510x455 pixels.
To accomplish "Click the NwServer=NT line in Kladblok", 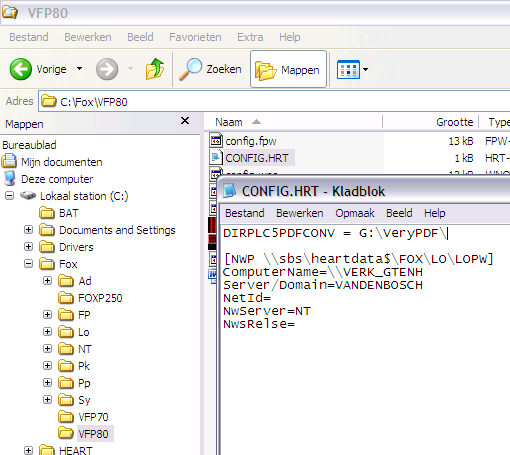I will coord(267,311).
